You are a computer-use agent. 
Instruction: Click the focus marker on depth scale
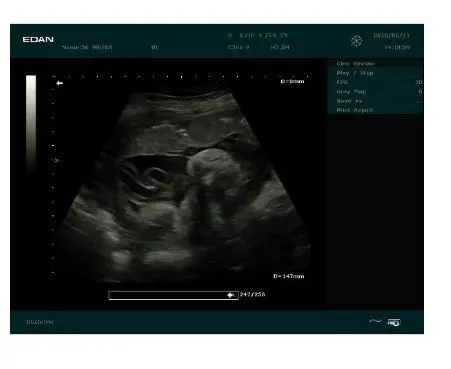coord(56,160)
